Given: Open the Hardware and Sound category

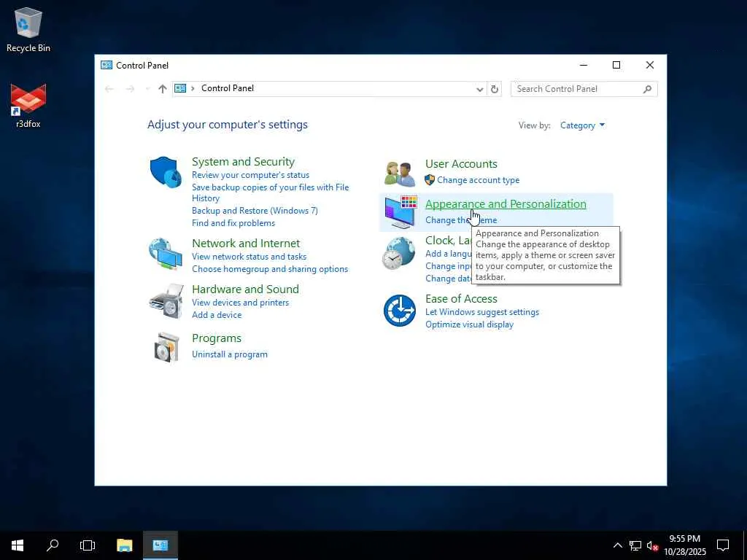Looking at the screenshot, I should [x=245, y=289].
